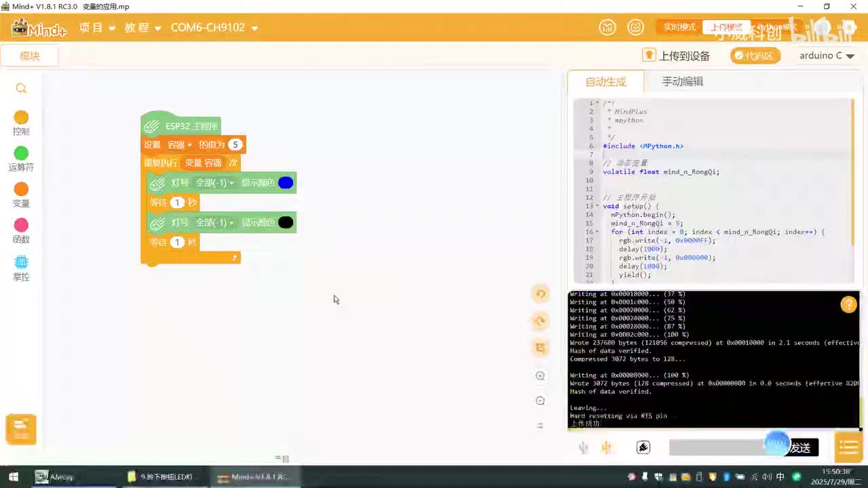The image size is (868, 488).
Task: Click the Mind+ logo icon
Action: point(39,28)
